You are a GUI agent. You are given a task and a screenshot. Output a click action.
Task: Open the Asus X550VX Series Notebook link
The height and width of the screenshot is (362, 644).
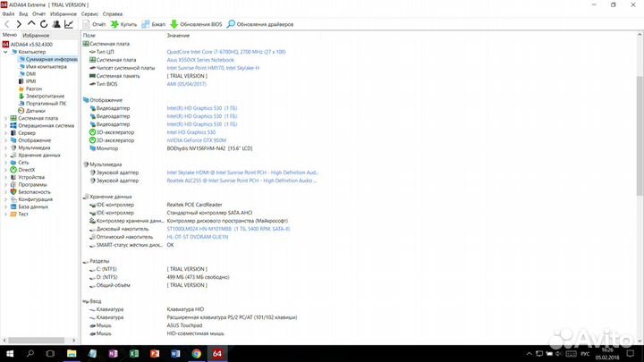[x=200, y=60]
